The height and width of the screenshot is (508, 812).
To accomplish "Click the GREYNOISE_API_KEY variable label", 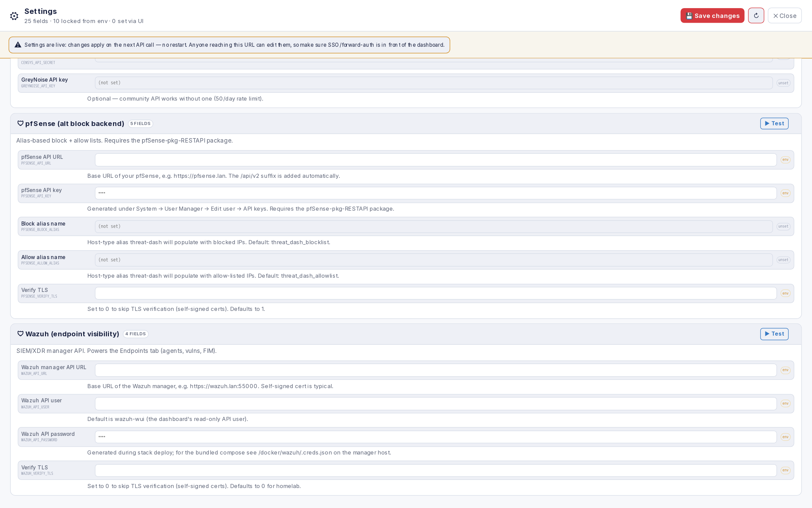I will [38, 86].
